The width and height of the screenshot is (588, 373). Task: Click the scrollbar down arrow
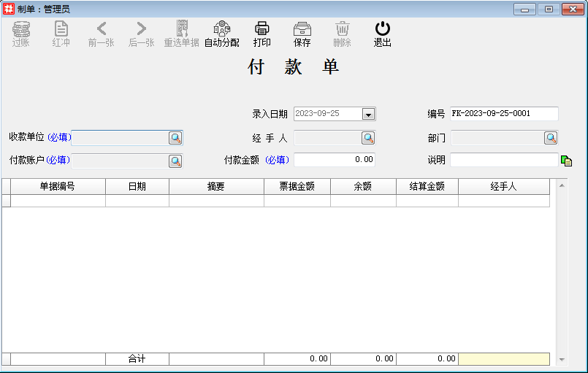click(562, 359)
